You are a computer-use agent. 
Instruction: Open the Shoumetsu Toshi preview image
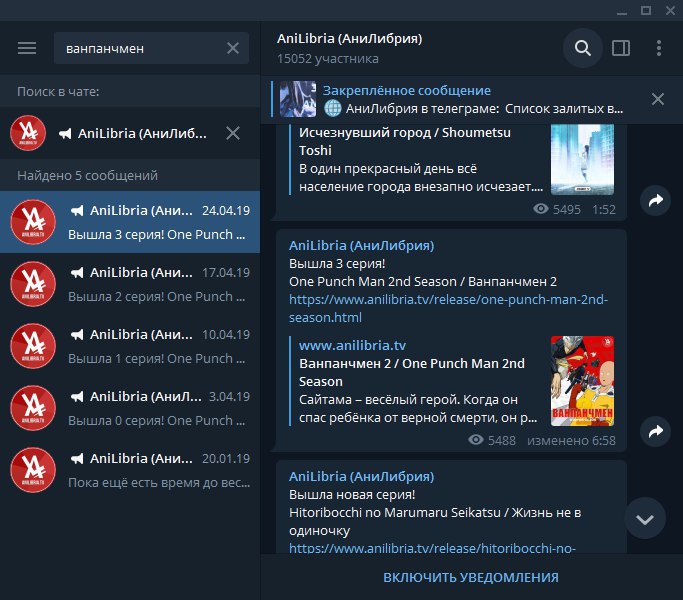[x=582, y=159]
